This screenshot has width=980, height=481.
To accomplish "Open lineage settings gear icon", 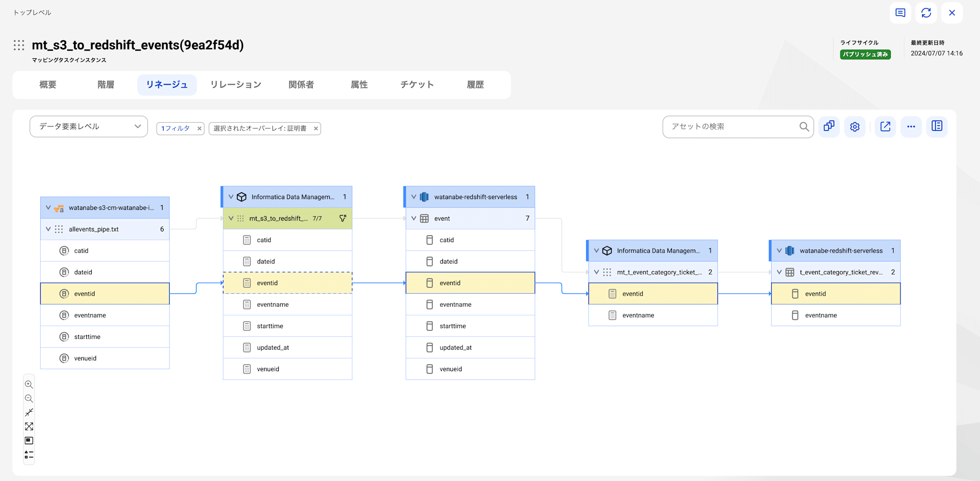I will (855, 127).
